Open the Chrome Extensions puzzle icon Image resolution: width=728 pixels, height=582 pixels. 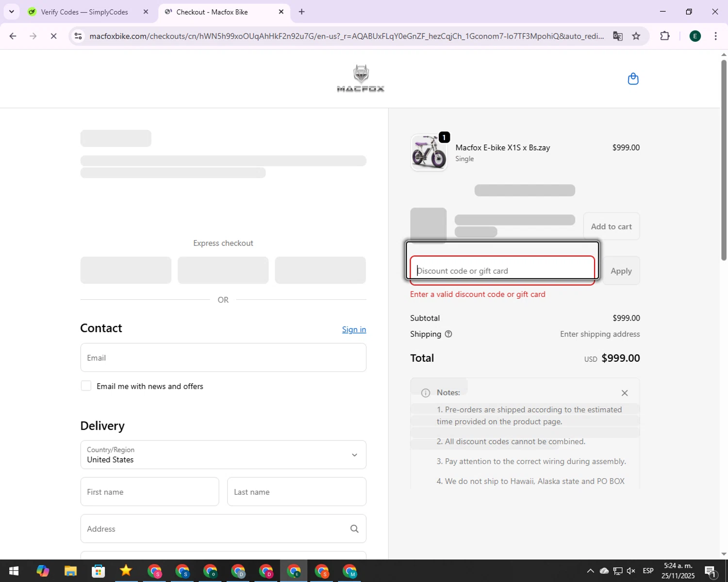coord(665,36)
